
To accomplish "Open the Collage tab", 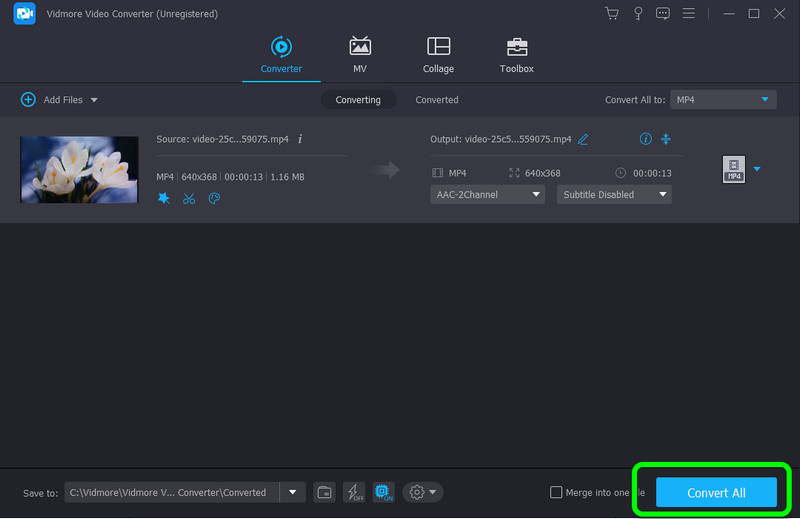I will 438,55.
